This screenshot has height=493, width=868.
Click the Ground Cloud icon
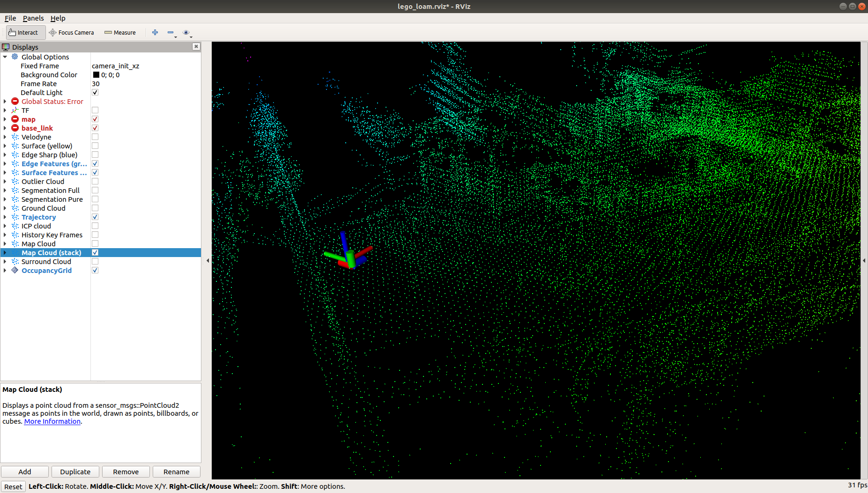point(15,208)
